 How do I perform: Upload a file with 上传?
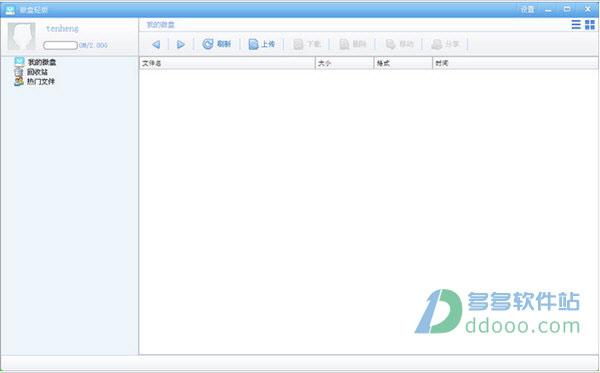[x=262, y=44]
